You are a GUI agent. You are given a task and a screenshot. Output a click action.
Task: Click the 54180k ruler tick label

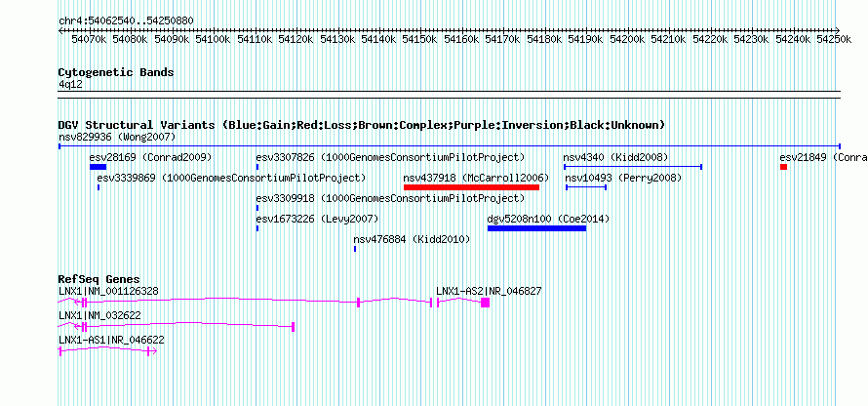[x=545, y=39]
